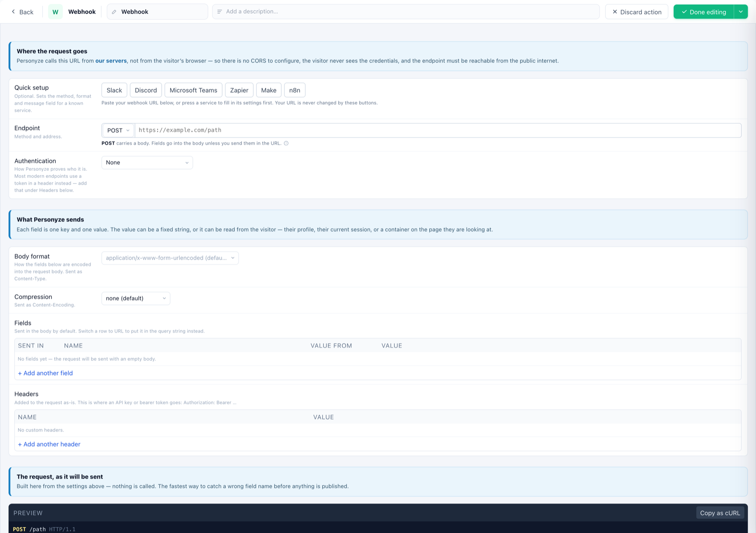The image size is (756, 533).
Task: Open the Compression none (default) dropdown
Action: pos(136,298)
